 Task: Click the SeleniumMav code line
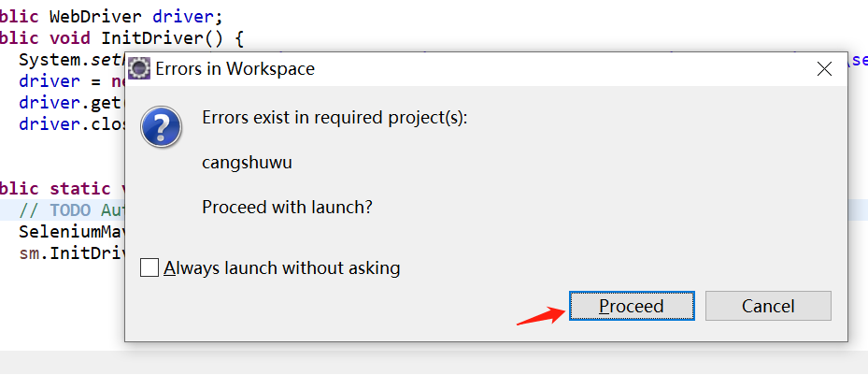70,232
